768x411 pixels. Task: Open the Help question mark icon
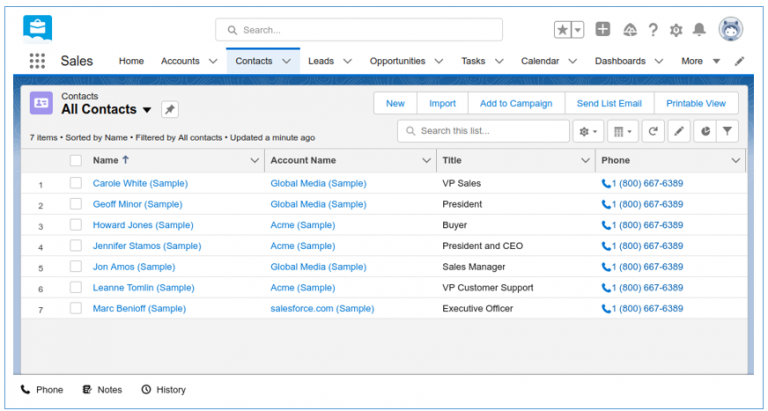pyautogui.click(x=653, y=30)
